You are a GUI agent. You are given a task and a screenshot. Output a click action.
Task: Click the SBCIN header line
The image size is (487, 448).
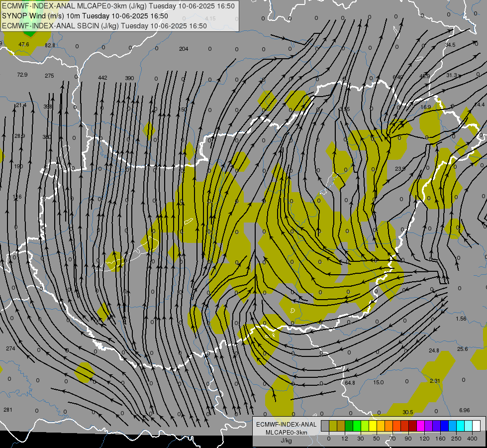pyautogui.click(x=104, y=26)
